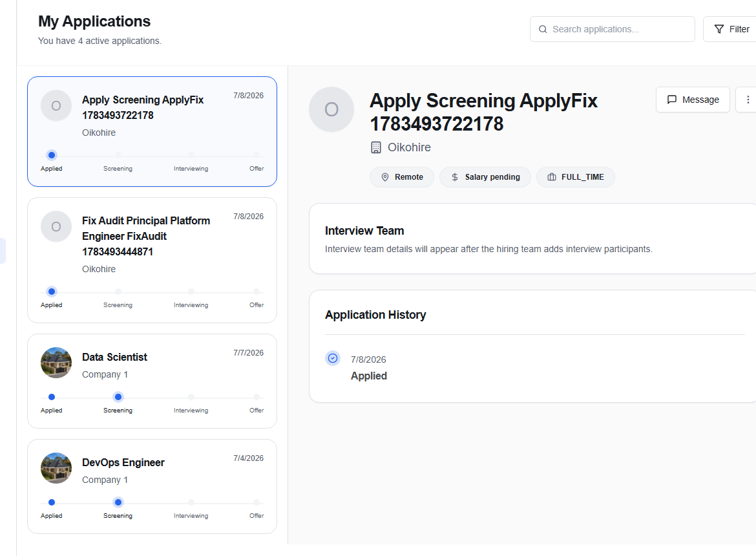Click Screening step dot on DevOps Engineer card

[118, 502]
